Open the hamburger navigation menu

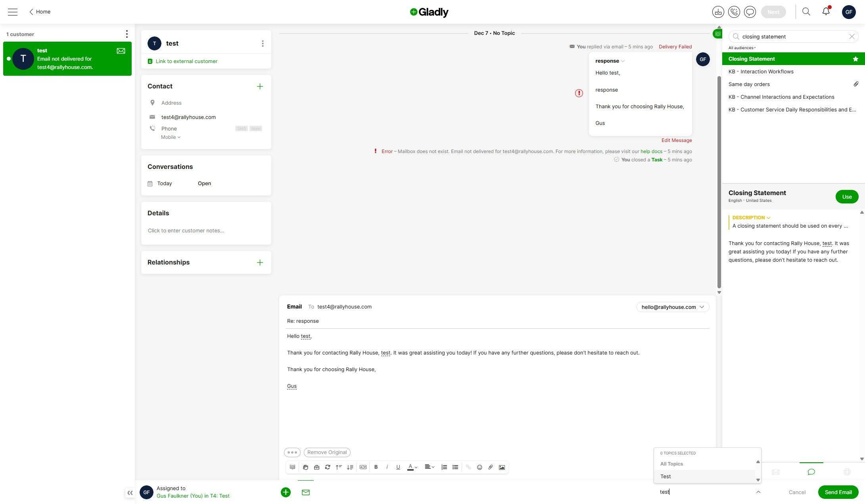point(13,12)
